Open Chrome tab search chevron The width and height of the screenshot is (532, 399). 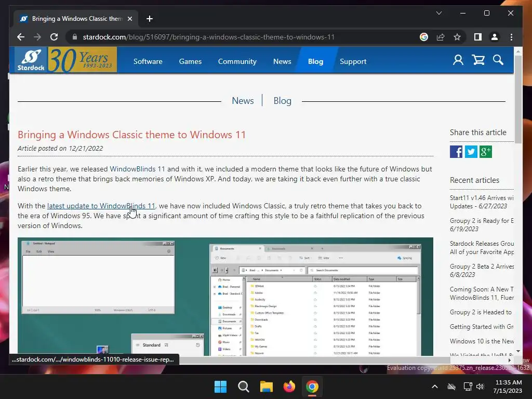[x=439, y=13]
